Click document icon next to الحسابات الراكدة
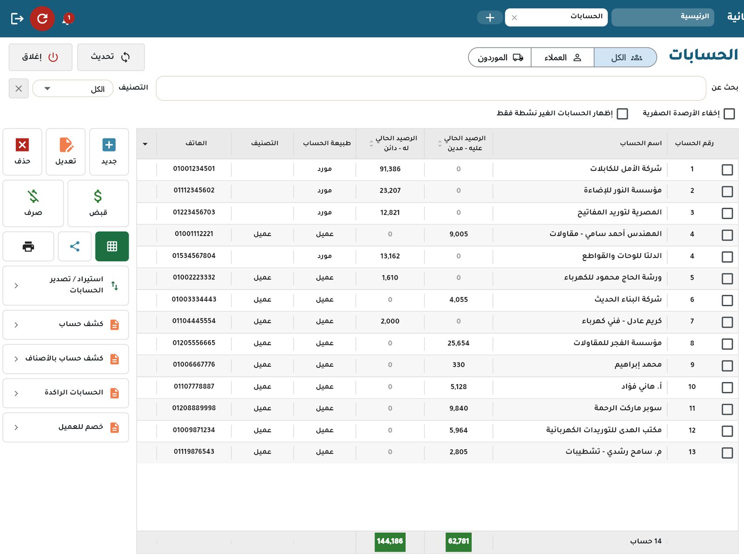This screenshot has width=744, height=560. (114, 394)
